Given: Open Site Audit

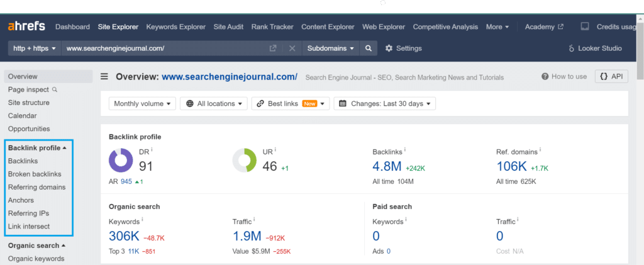Looking at the screenshot, I should pyautogui.click(x=228, y=26).
